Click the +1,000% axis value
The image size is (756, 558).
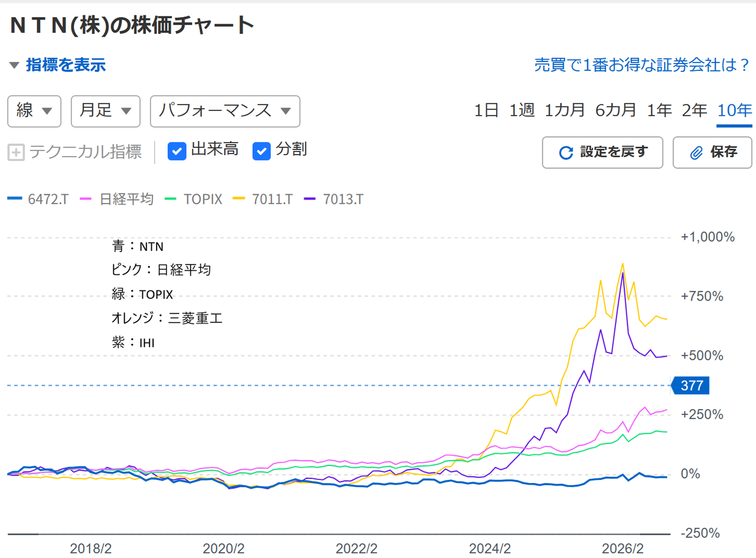708,237
